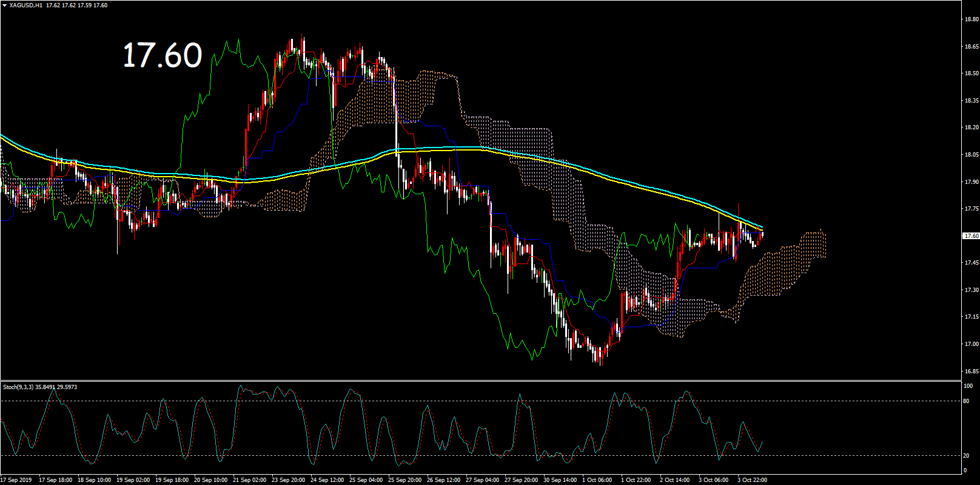The image size is (980, 485).
Task: Click the 17.00 price axis label
Action: [972, 344]
